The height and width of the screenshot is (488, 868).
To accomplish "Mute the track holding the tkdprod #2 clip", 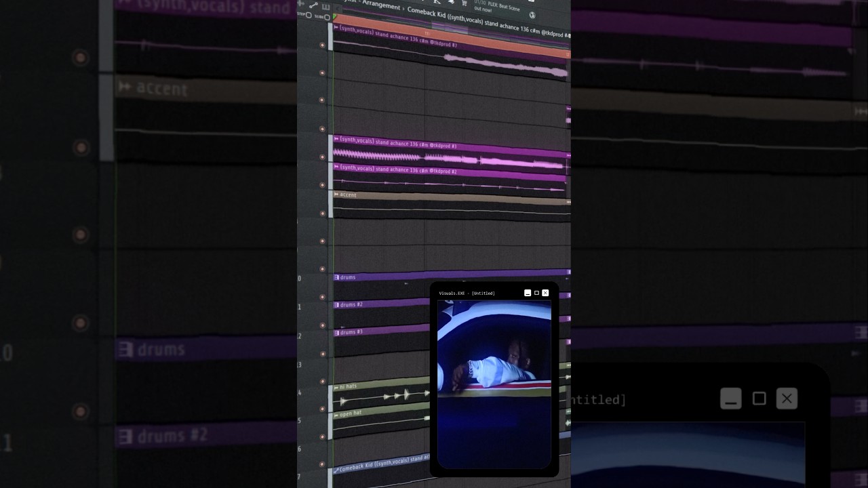I will [322, 185].
